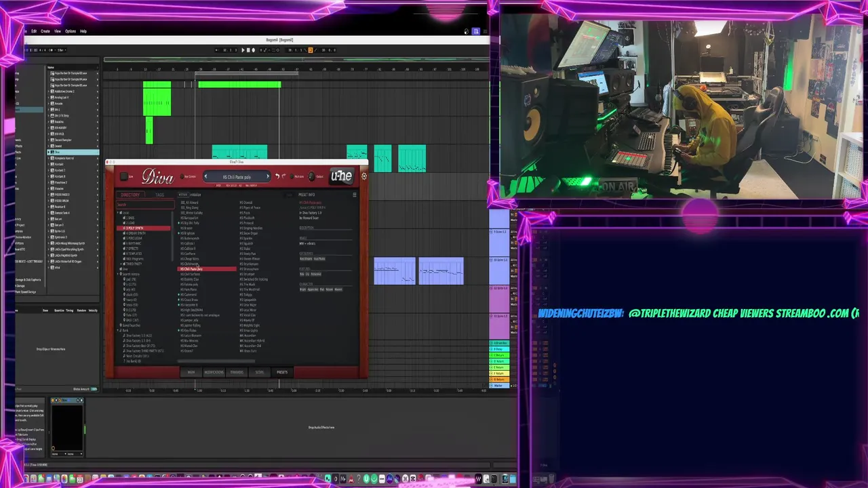Open the SCOPE tab in Diva
The image size is (868, 488).
(260, 372)
